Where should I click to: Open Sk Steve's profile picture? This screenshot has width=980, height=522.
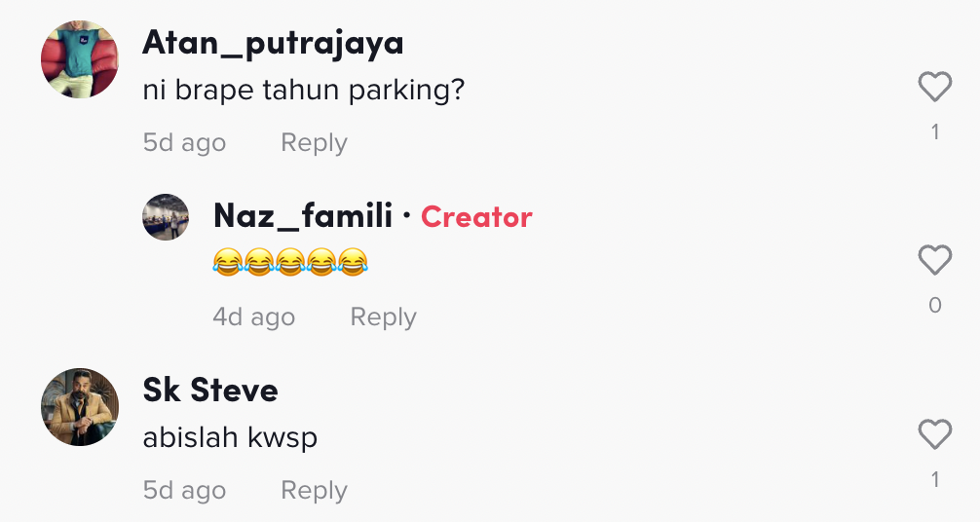80,407
